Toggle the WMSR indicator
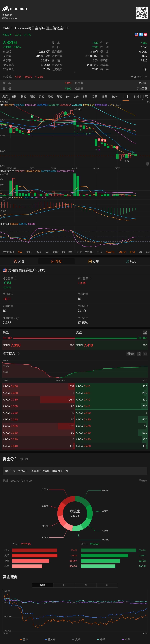The image size is (150, 644). (89, 252)
